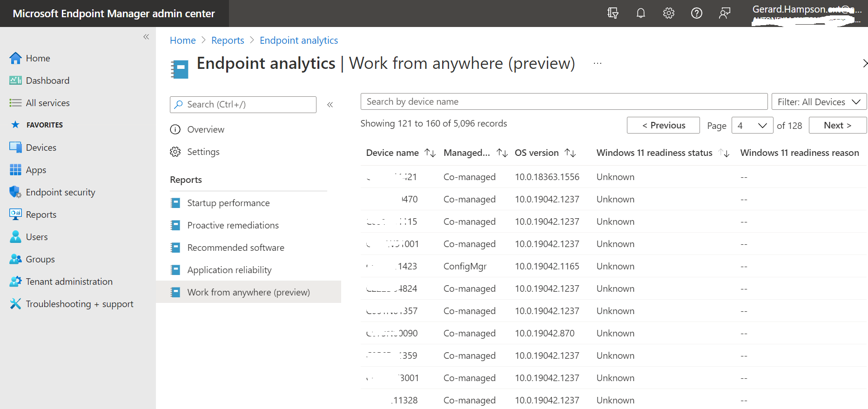The height and width of the screenshot is (409, 868).
Task: Click the Reports breadcrumb link
Action: pos(228,40)
